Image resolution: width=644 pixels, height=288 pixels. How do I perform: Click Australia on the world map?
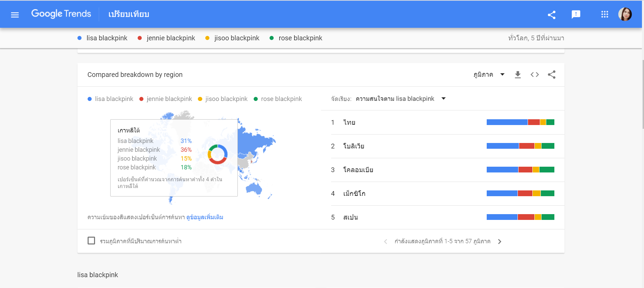tap(254, 188)
